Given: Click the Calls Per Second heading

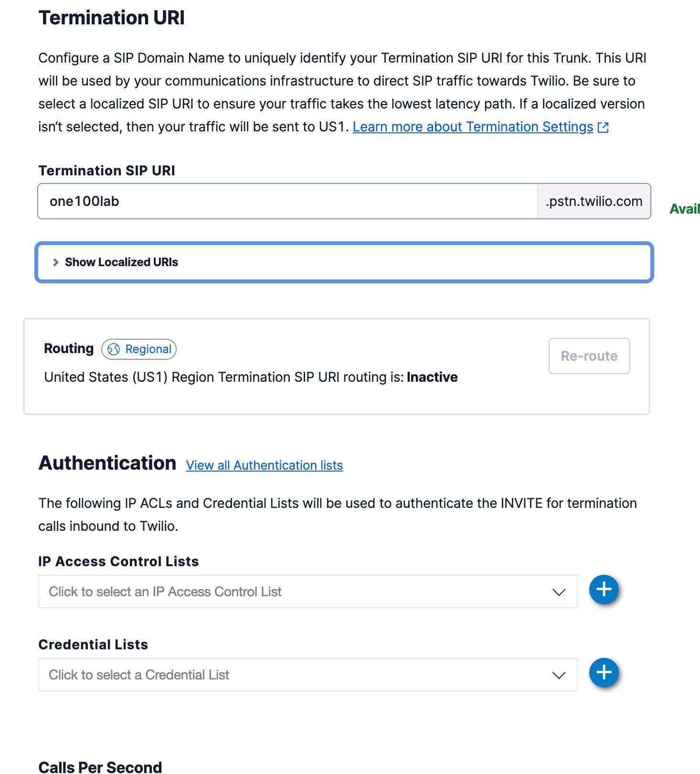Looking at the screenshot, I should click(100, 767).
